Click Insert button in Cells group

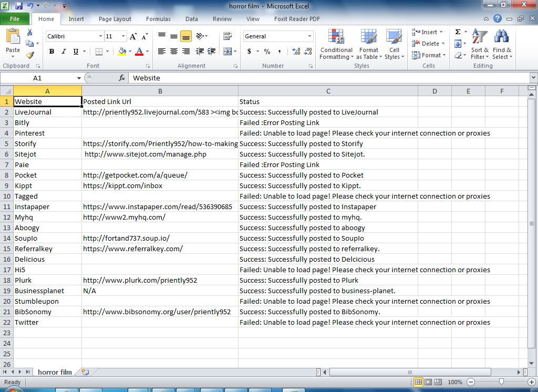pos(428,32)
